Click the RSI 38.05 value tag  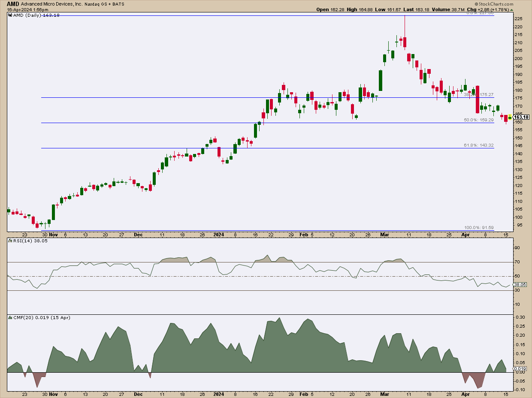[x=520, y=284]
